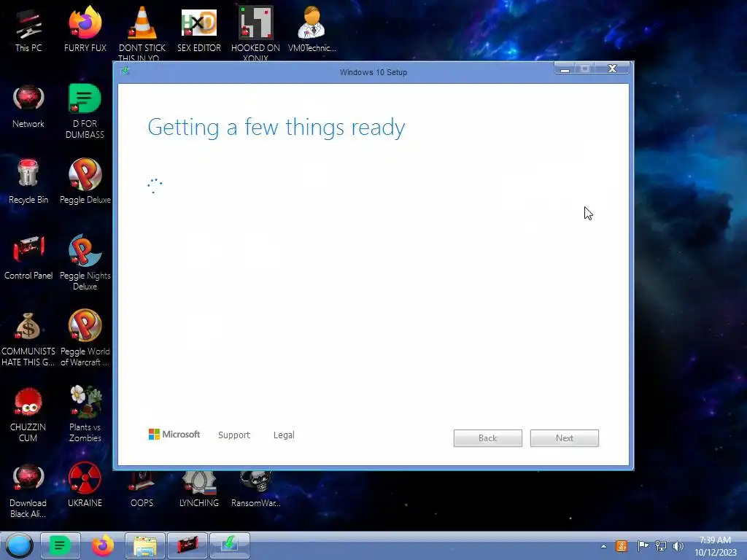Open the VM0Technic desktop shortcut
This screenshot has height=560, width=747.
coord(312,29)
